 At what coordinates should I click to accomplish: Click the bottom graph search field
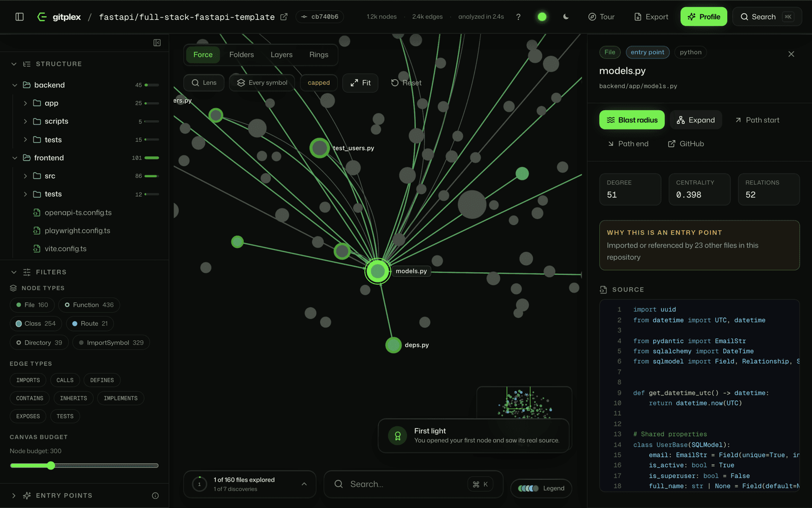coord(413,485)
